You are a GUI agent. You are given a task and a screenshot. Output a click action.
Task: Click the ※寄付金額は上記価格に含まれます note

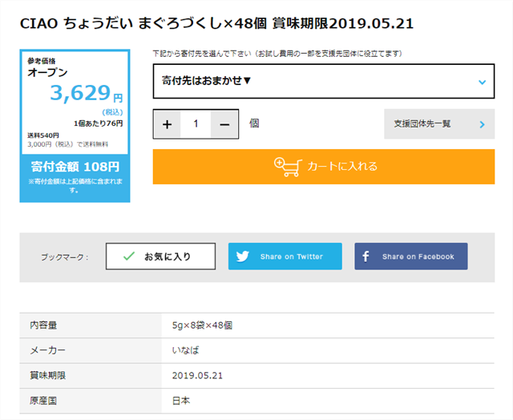point(75,185)
